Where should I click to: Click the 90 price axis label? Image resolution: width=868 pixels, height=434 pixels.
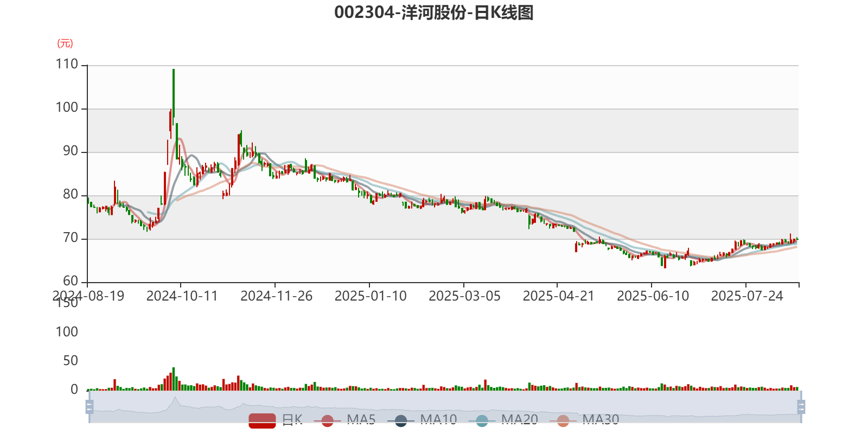[x=71, y=151]
